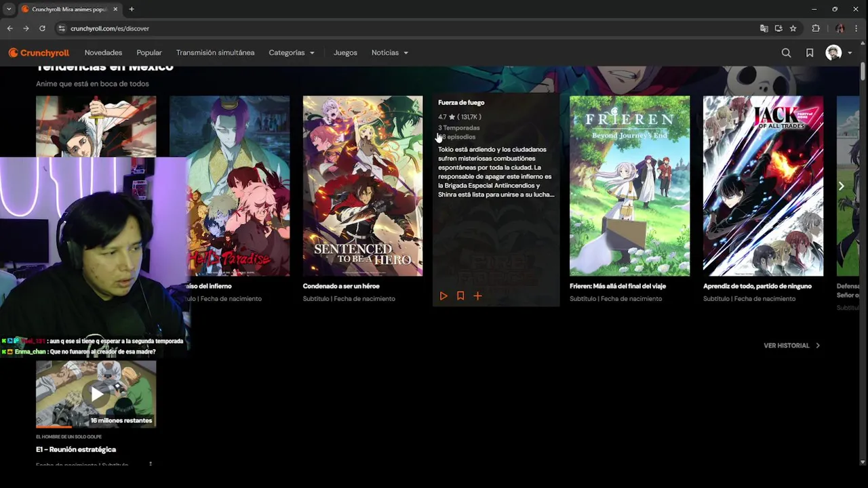Open the Sentenced to Be a Hero poster
This screenshot has width=868, height=488.
[x=363, y=186]
